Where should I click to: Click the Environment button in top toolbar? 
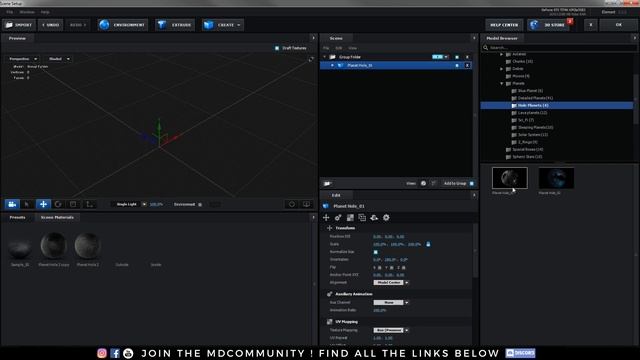123,25
